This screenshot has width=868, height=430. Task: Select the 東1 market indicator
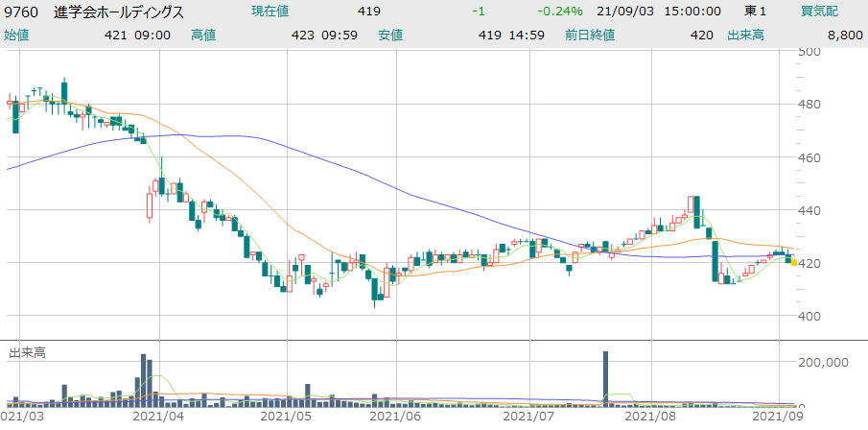(x=755, y=12)
